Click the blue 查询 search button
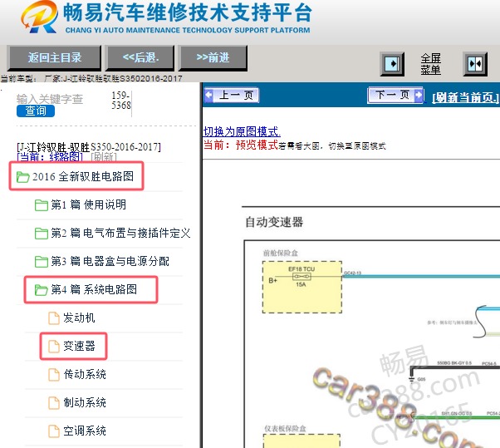Screen dimensions: 500x448 tap(36, 111)
